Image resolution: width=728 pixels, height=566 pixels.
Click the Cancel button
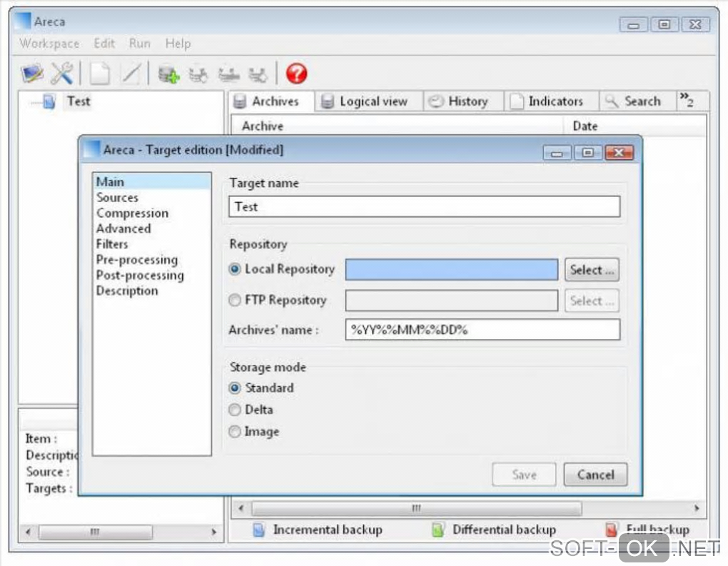[x=596, y=475]
